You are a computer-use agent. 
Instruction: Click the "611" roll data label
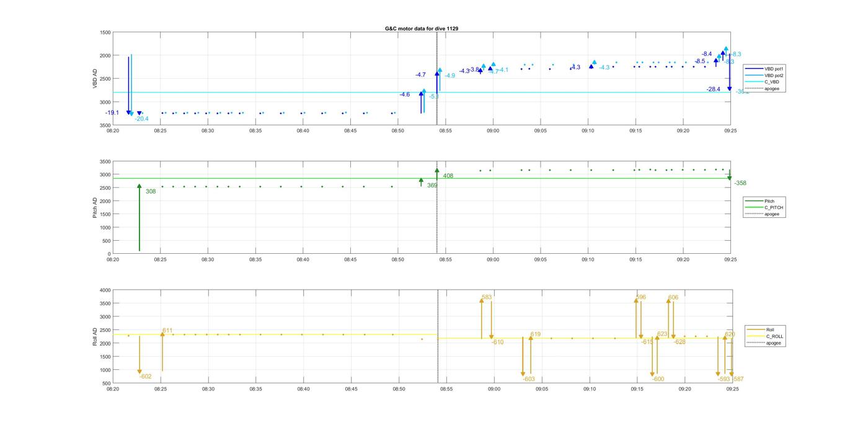click(167, 331)
